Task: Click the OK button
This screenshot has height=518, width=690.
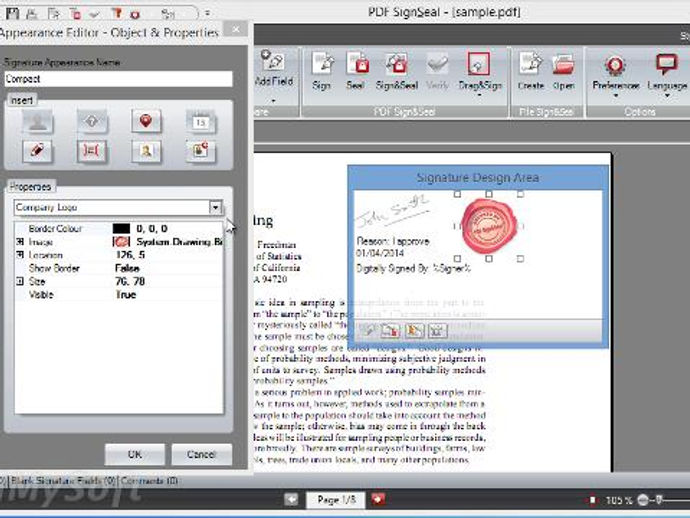Action: [135, 454]
